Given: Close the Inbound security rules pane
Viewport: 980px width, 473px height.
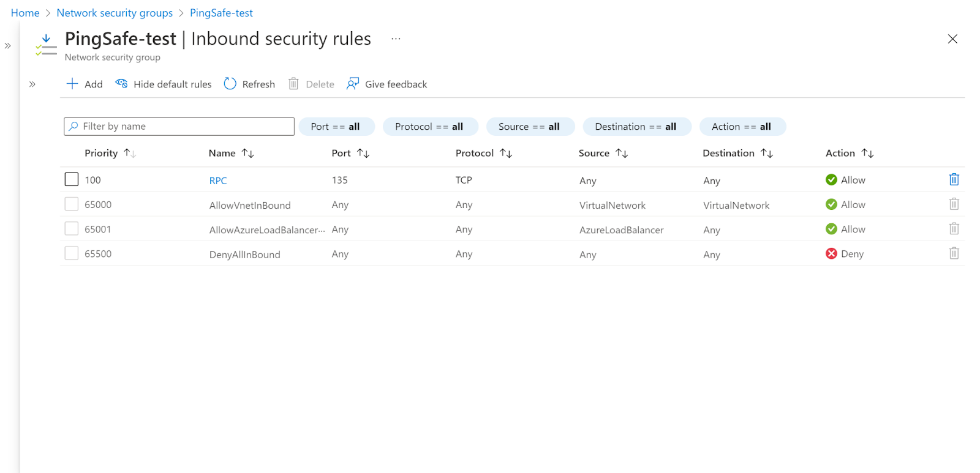Looking at the screenshot, I should click(952, 39).
